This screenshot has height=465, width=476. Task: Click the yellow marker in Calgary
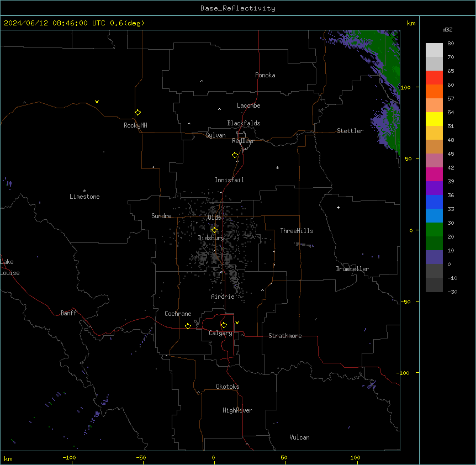224,325
